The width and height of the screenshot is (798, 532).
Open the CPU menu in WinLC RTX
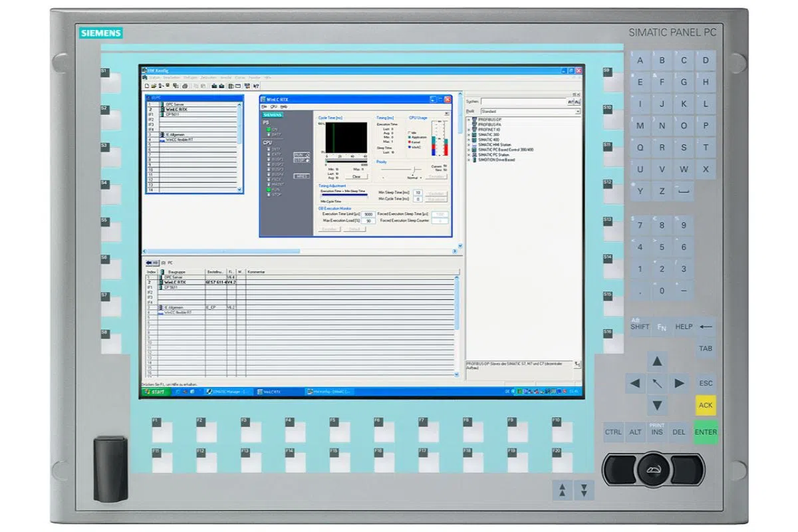pyautogui.click(x=273, y=106)
